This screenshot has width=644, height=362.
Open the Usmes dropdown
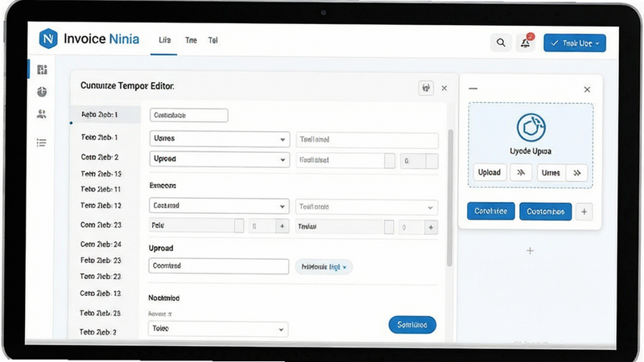220,138
